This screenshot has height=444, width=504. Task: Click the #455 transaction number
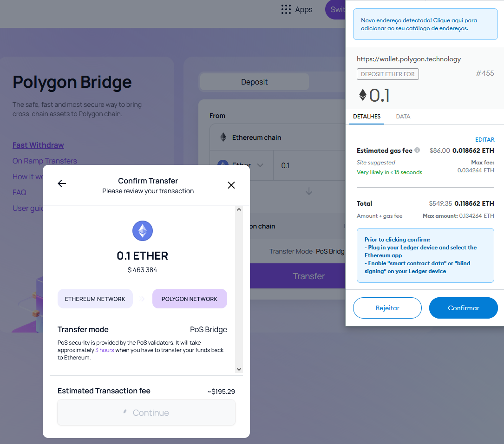485,73
